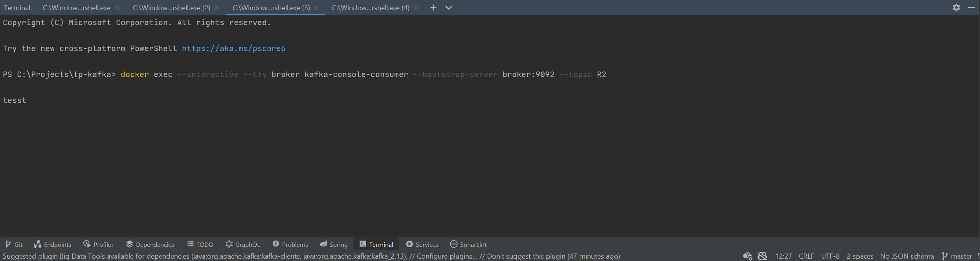This screenshot has width=980, height=261.
Task: Click the kafka-console-consumer text
Action: coord(356,74)
